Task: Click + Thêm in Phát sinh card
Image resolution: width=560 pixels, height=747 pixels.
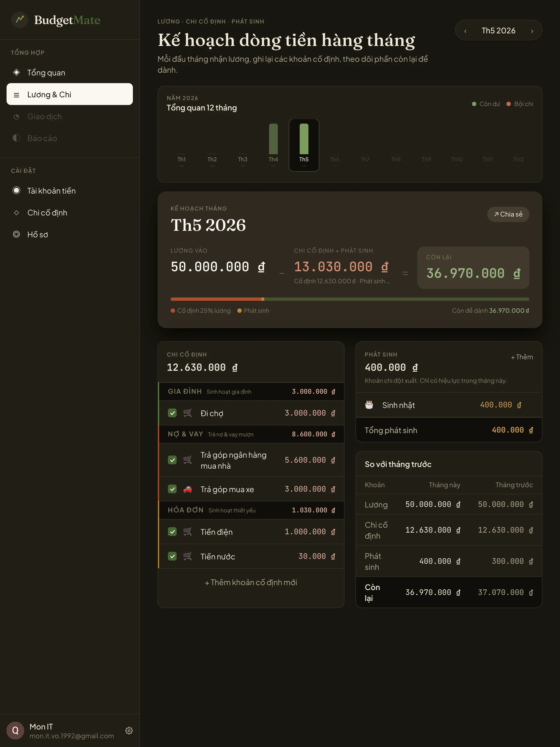Action: [x=522, y=357]
